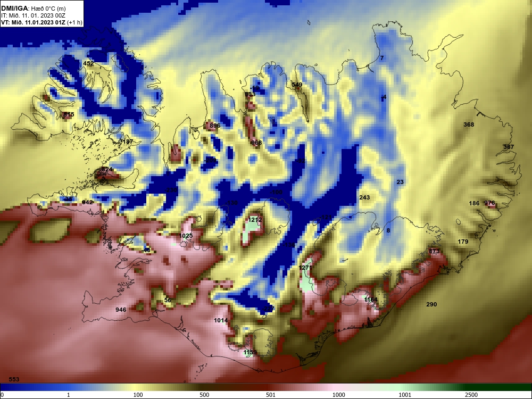Click the '968' map value
The height and width of the screenshot is (399, 532).
pyautogui.click(x=256, y=143)
